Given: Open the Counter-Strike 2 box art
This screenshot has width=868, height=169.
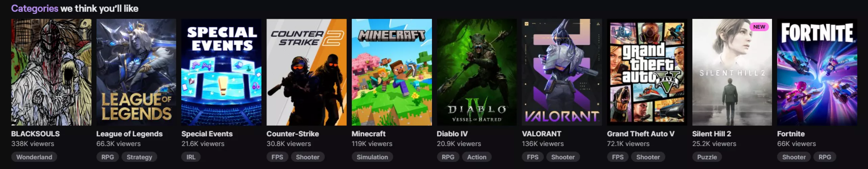Looking at the screenshot, I should pyautogui.click(x=307, y=72).
